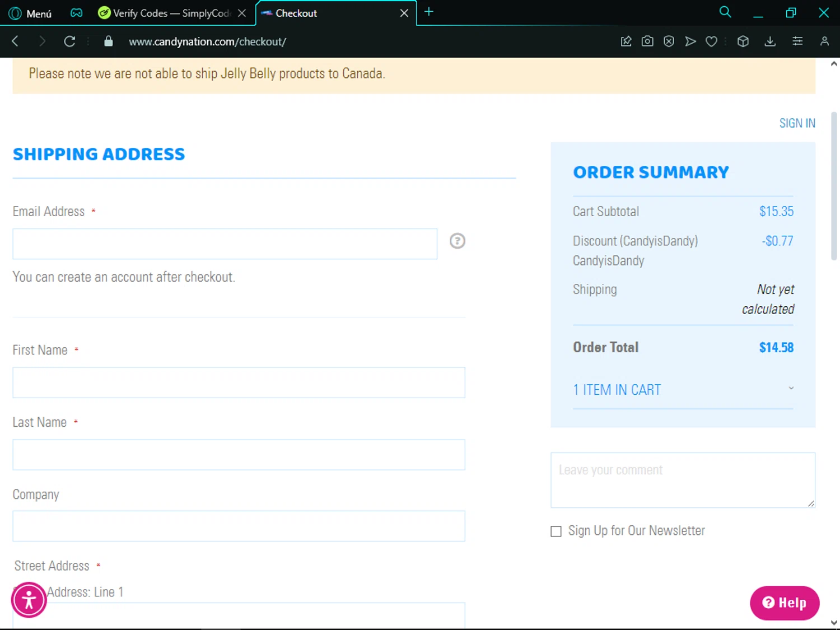Click the Discount (CandyisDandy) label
This screenshot has width=840, height=630.
point(635,241)
